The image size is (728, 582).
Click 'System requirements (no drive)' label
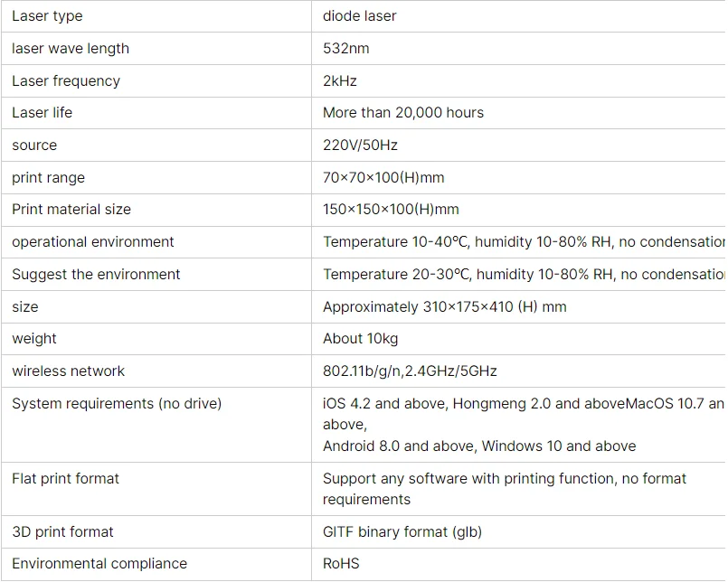[116, 403]
